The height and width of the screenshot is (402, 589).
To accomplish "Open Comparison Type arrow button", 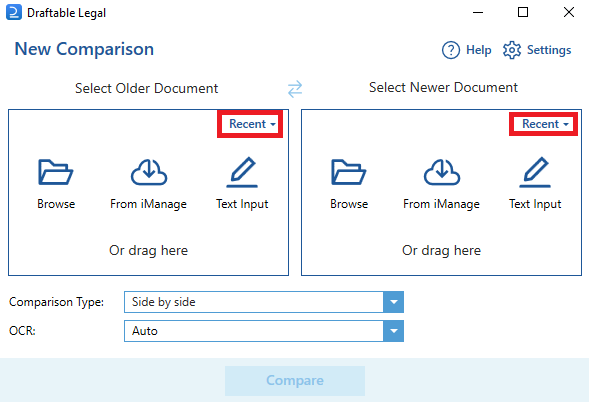I will 394,302.
